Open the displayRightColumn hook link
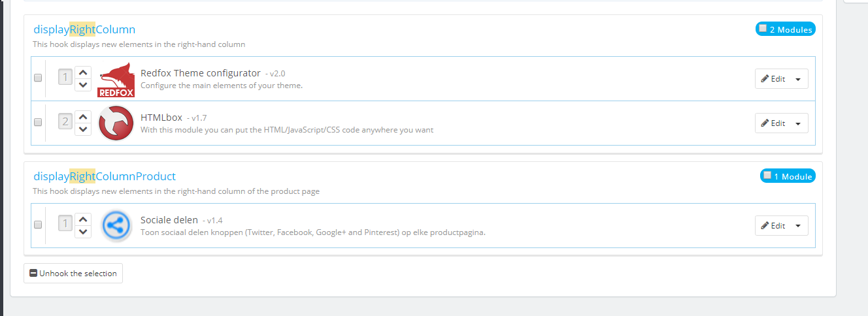868x316 pixels. click(84, 29)
